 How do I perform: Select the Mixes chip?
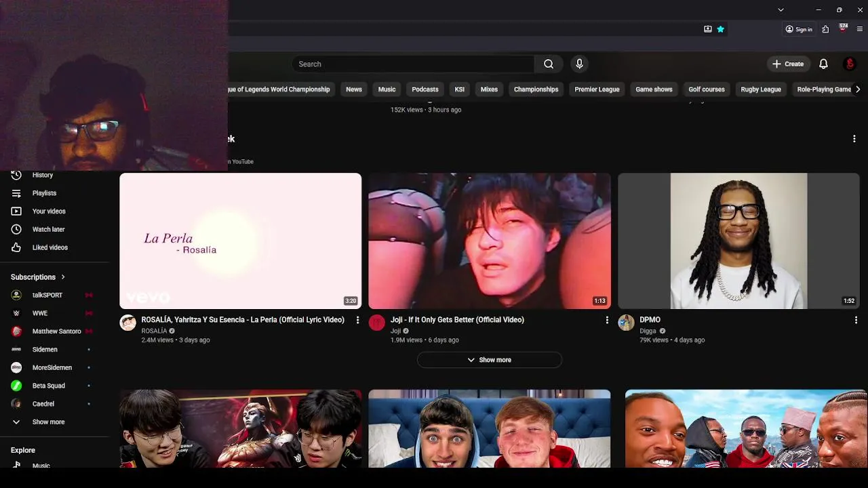489,89
